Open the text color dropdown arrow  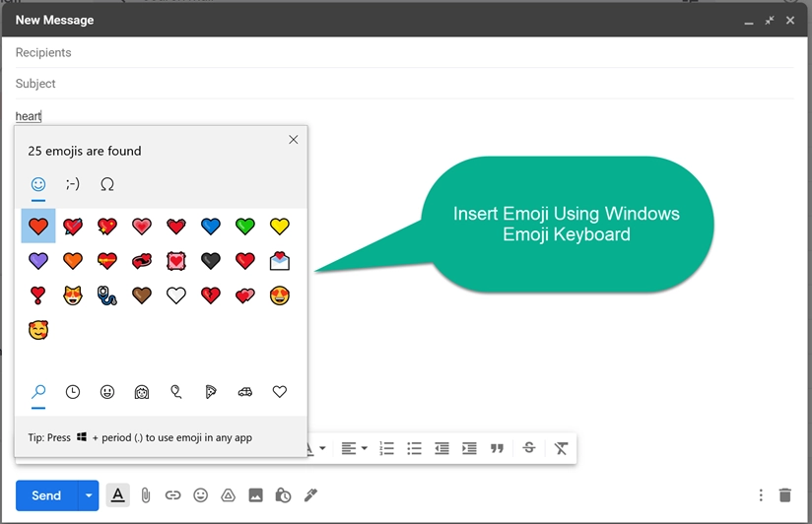(x=322, y=448)
